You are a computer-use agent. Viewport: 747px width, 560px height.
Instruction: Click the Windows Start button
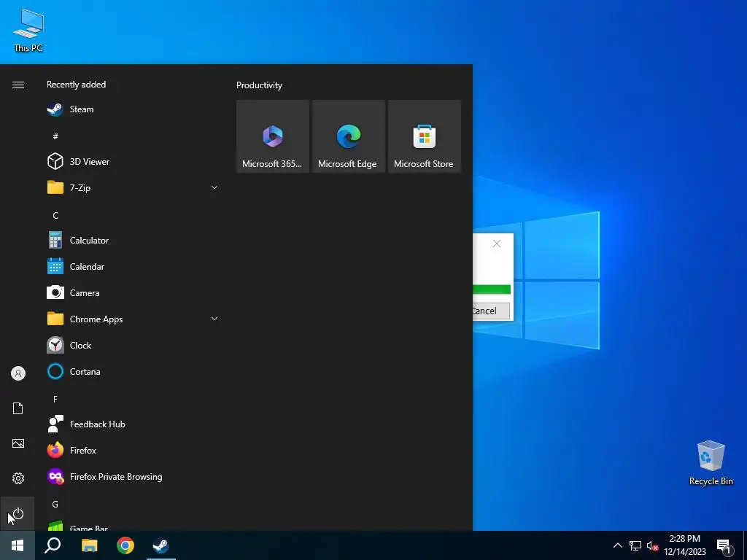point(18,545)
